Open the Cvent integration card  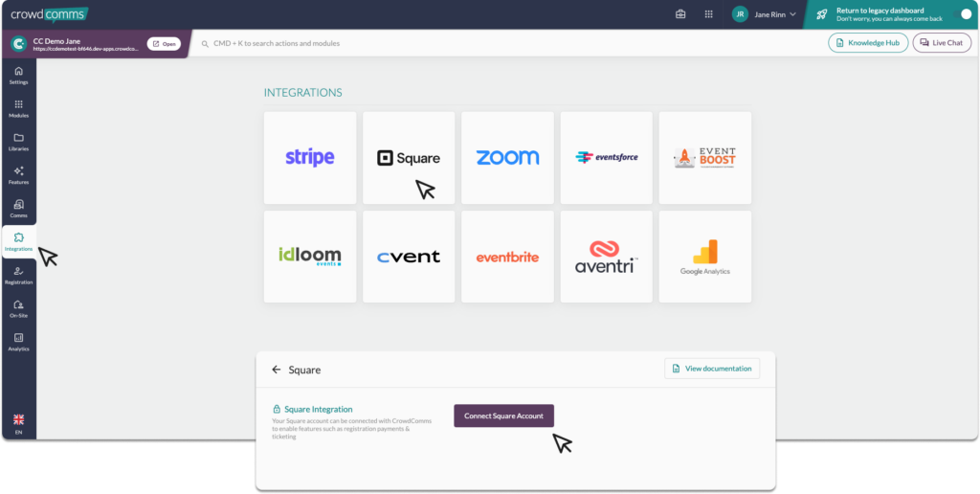[x=409, y=257]
